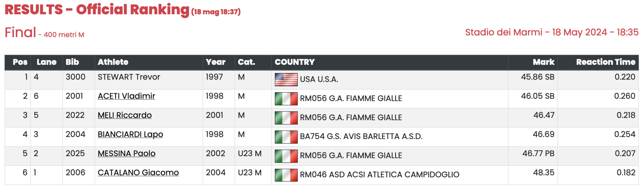
Task: Open MESSINA Paolo athlete profile
Action: 126,154
